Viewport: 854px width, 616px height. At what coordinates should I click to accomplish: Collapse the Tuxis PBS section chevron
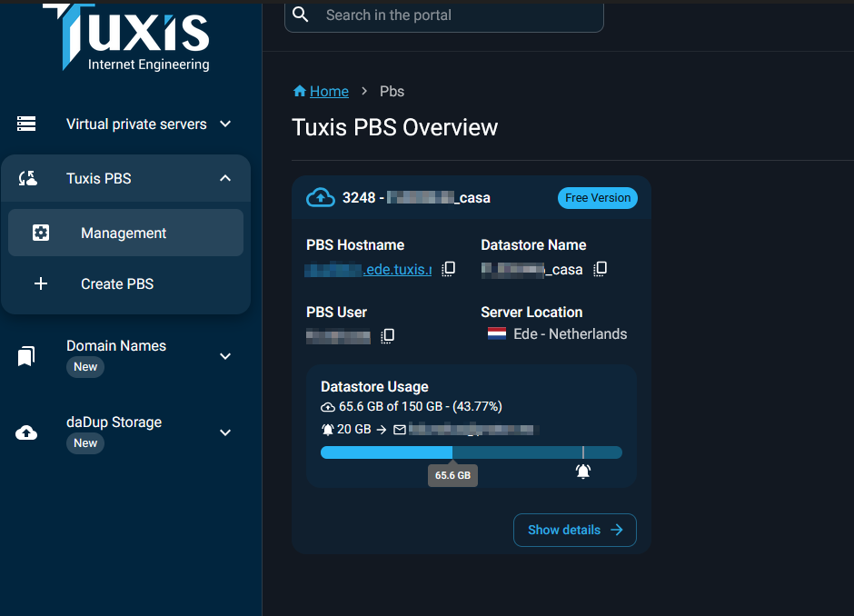pyautogui.click(x=225, y=178)
